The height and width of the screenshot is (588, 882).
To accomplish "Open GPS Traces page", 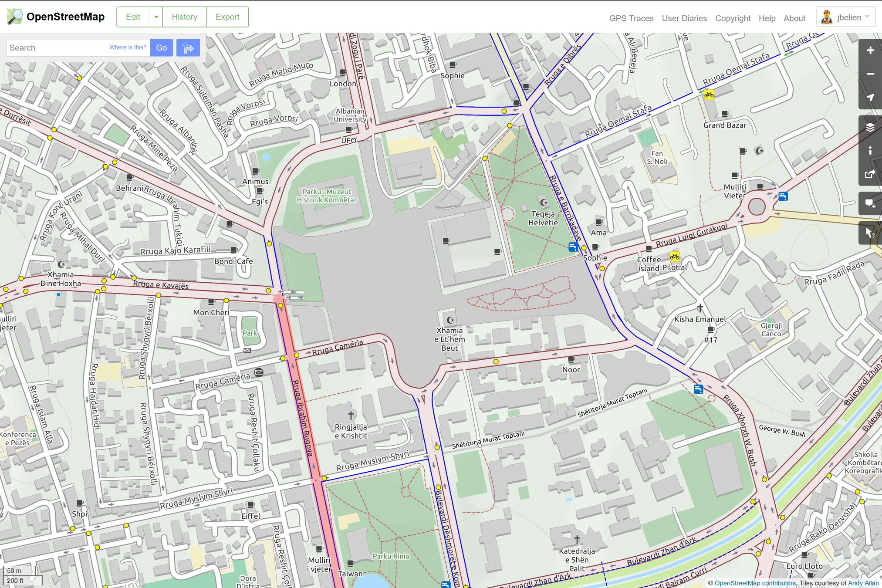I will 631,18.
